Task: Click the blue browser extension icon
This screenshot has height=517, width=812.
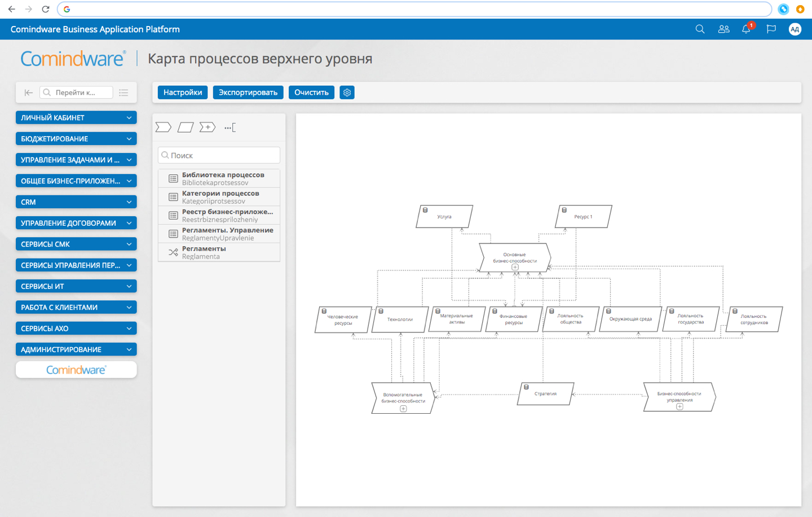Action: click(783, 9)
